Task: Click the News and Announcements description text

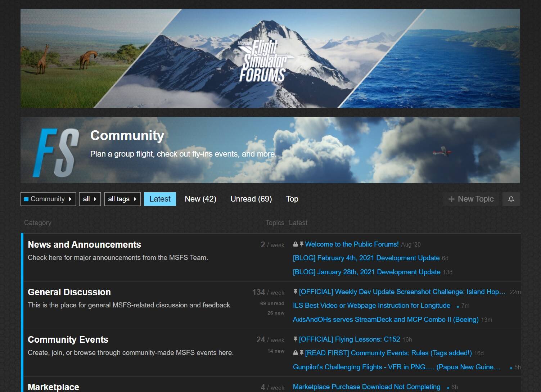Action: coord(118,257)
